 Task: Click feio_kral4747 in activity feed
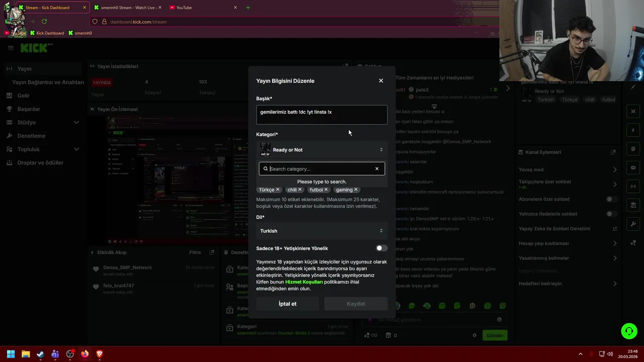(118, 286)
